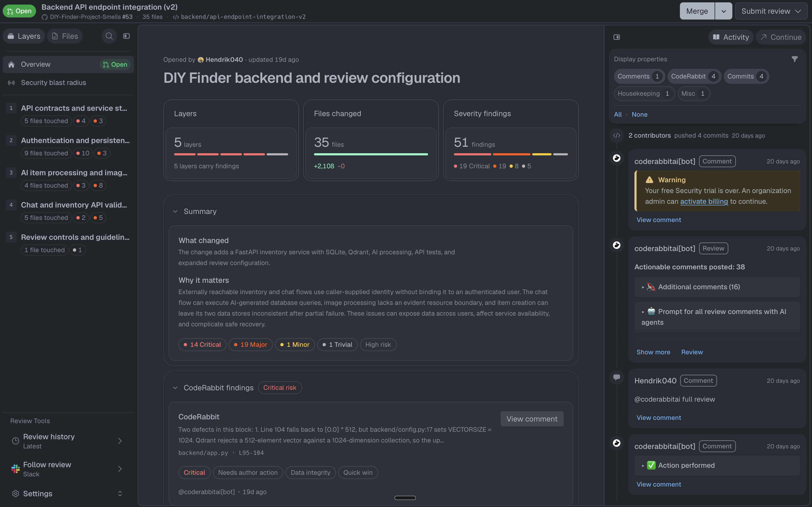Click the CodeRabbit avatar on Warning comment
This screenshot has height=507, width=812.
click(x=616, y=158)
